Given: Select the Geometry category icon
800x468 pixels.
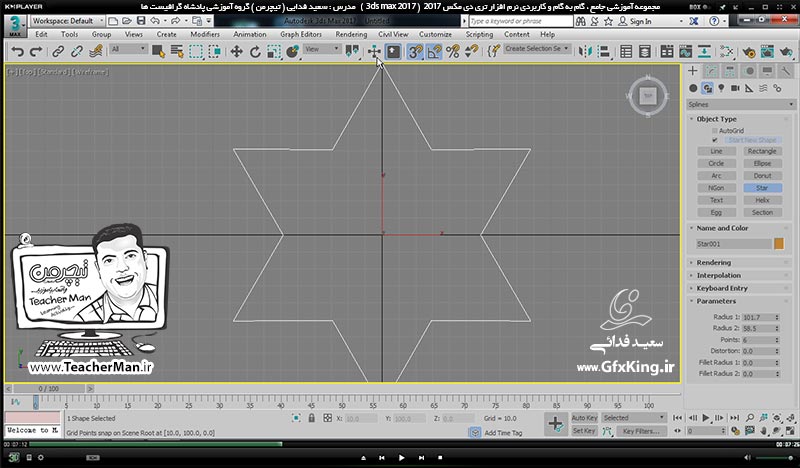Looking at the screenshot, I should pyautogui.click(x=693, y=88).
